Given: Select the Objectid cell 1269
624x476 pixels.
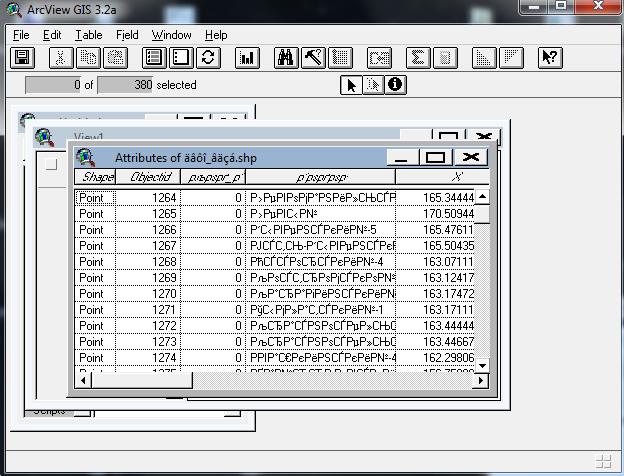Looking at the screenshot, I should click(148, 277).
